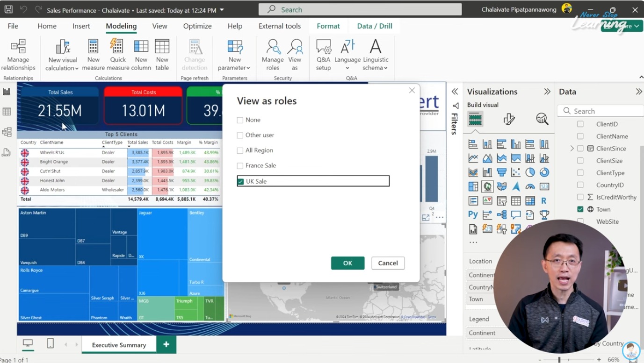This screenshot has width=644, height=363.
Task: Confirm role selection with OK button
Action: [347, 263]
